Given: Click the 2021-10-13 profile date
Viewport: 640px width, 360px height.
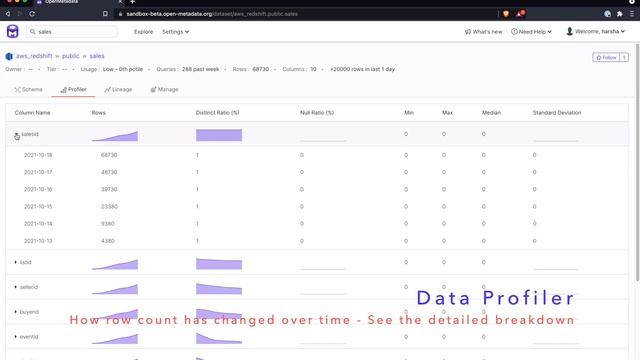Looking at the screenshot, I should (38, 241).
